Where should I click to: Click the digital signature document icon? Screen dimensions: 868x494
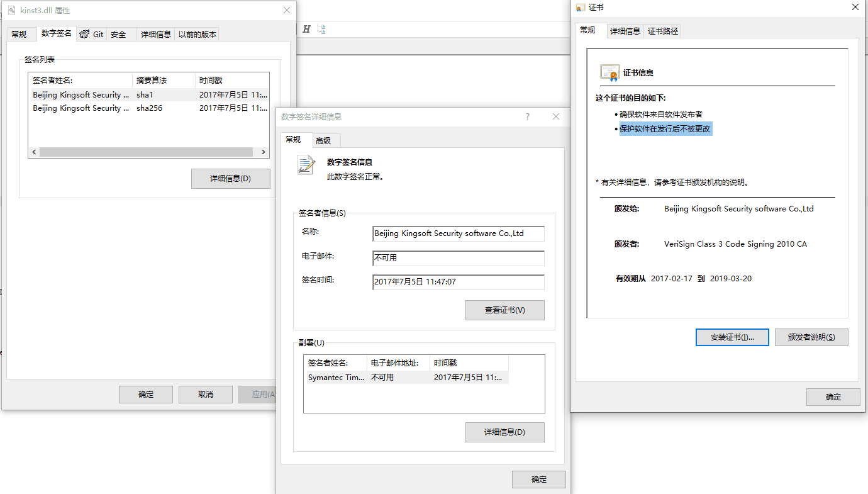pyautogui.click(x=306, y=164)
